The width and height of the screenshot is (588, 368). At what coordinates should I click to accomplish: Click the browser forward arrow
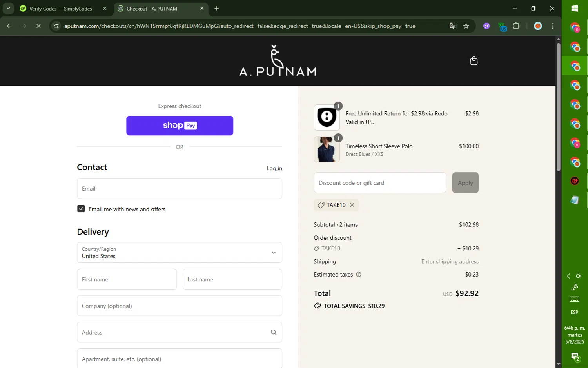pyautogui.click(x=24, y=26)
